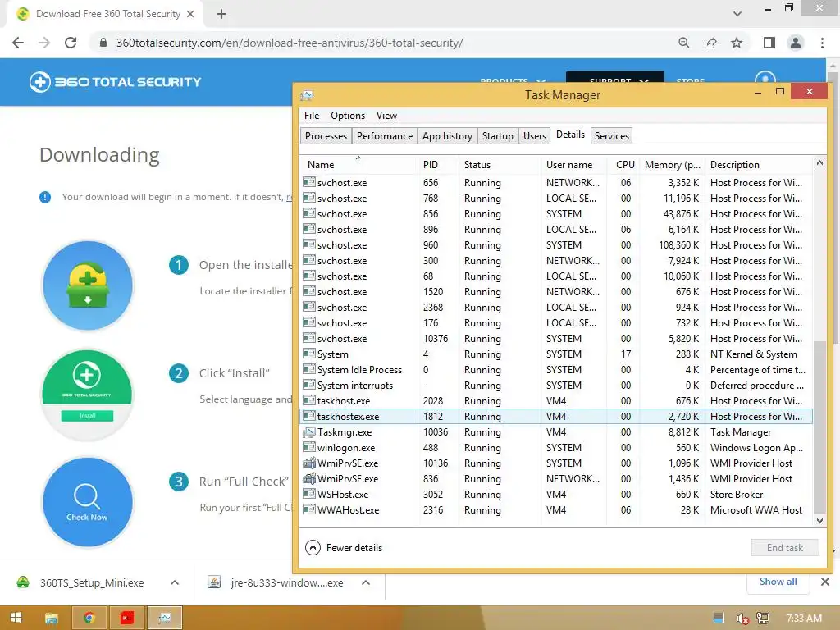Open Chrome side panel icon
The image size is (840, 630).
(x=769, y=43)
